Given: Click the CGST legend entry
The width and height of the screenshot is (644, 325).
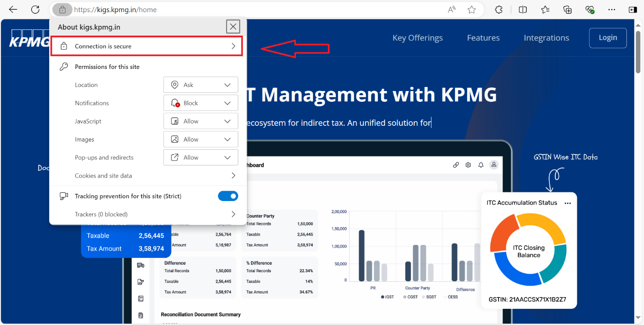Looking at the screenshot, I should pos(410,297).
